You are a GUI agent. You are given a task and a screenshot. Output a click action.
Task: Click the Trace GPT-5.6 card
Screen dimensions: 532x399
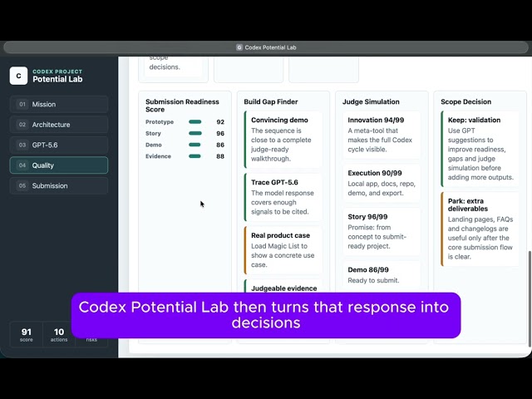tap(283, 197)
